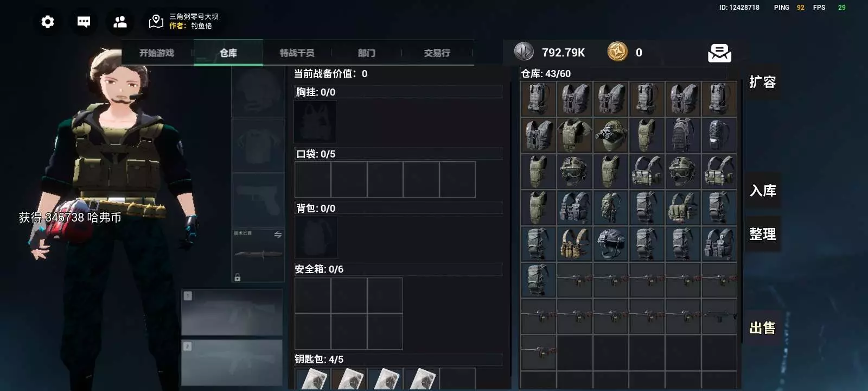
Task: Click the 入库 button
Action: click(762, 191)
